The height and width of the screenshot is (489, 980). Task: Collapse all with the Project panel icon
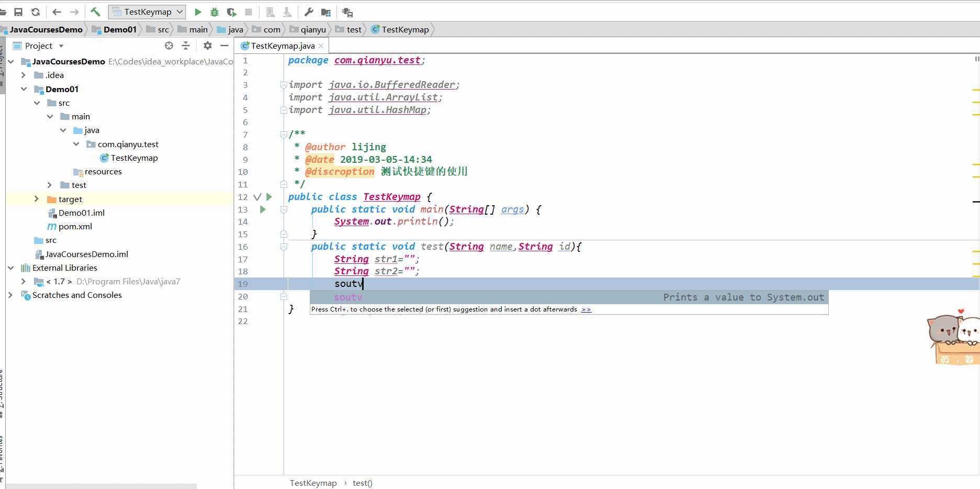tap(186, 46)
